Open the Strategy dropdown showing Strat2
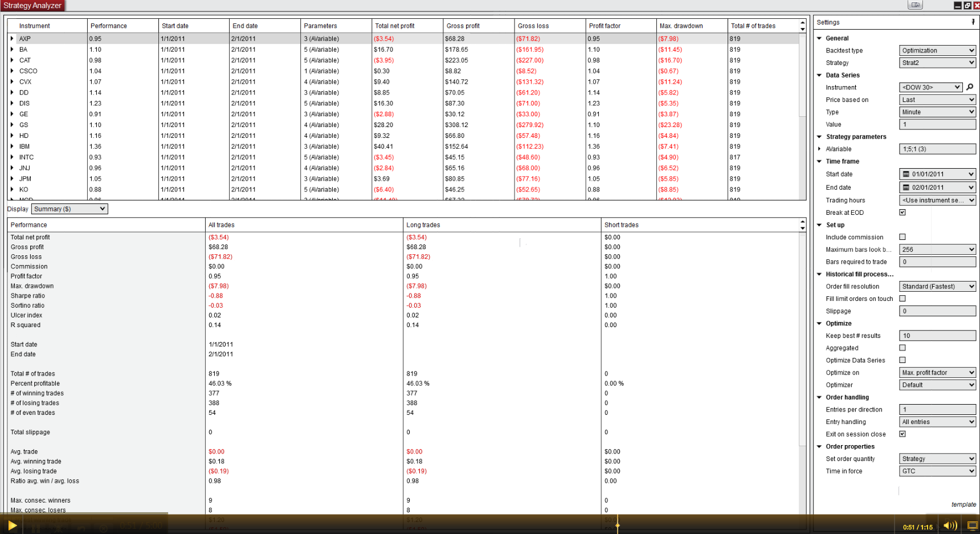This screenshot has width=980, height=534. click(937, 63)
